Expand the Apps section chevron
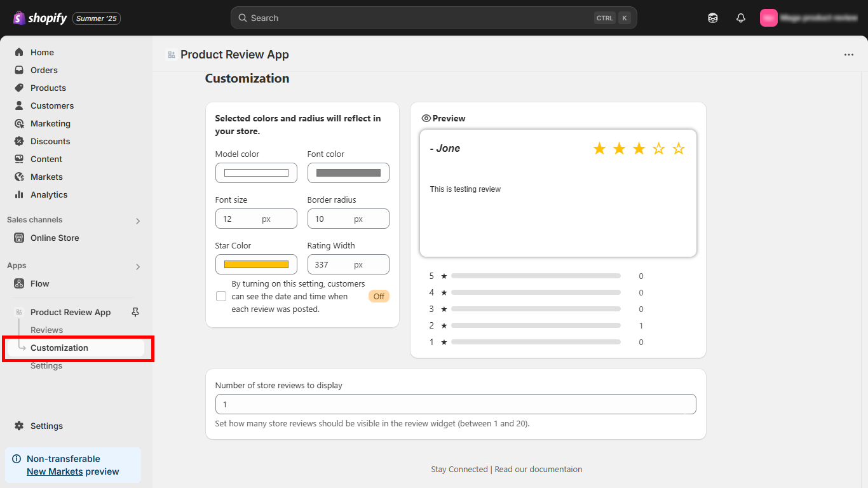This screenshot has width=868, height=488. tap(138, 266)
